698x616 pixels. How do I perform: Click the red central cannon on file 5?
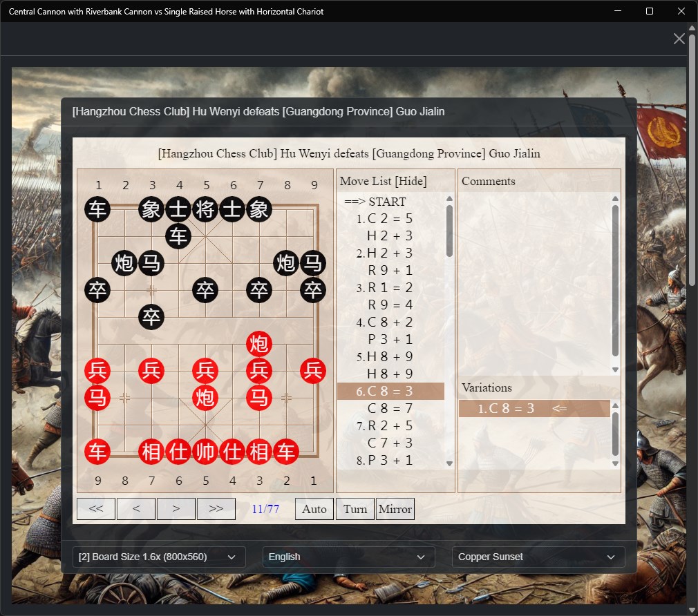tap(205, 398)
